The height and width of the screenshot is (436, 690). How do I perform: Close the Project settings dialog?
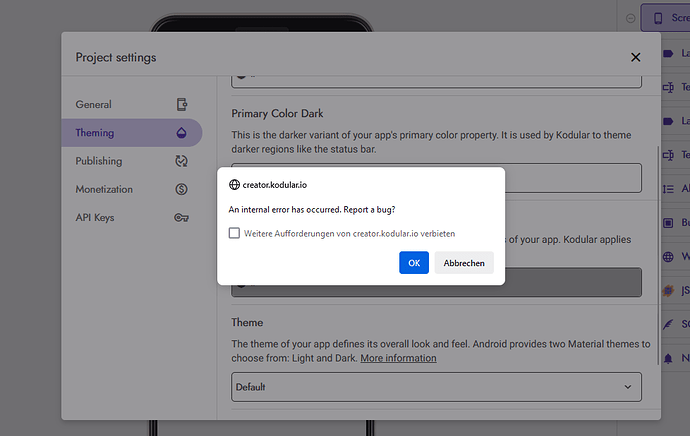[x=635, y=57]
